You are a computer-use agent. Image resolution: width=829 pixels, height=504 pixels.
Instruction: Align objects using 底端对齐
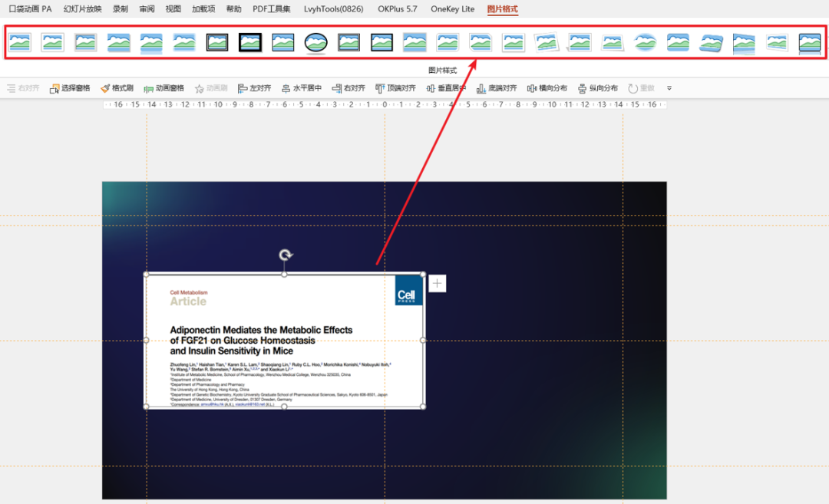(497, 88)
